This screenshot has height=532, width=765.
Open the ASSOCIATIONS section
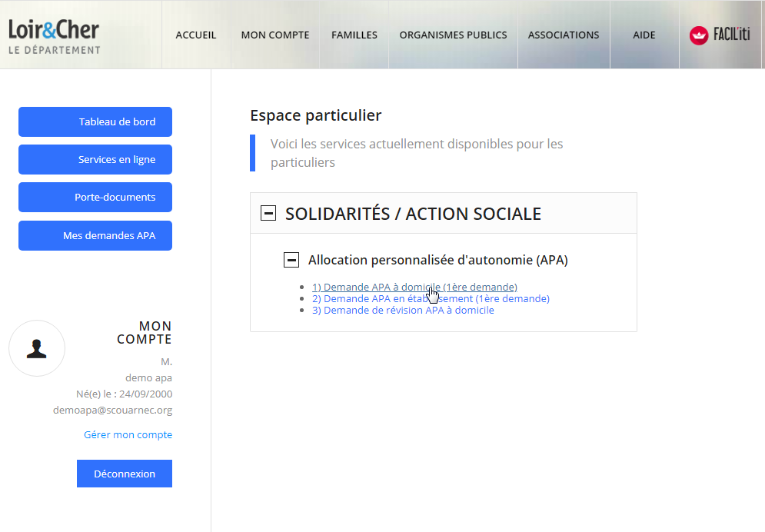(563, 35)
